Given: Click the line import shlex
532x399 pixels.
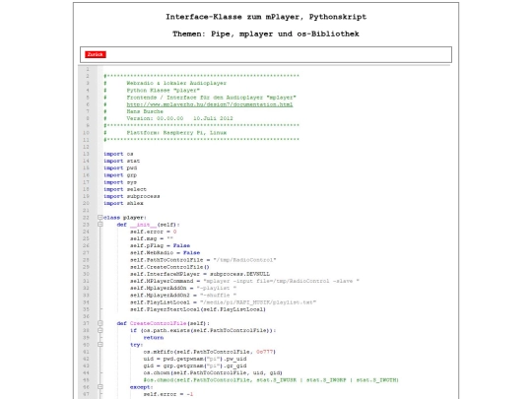Looking at the screenshot, I should coord(123,203).
